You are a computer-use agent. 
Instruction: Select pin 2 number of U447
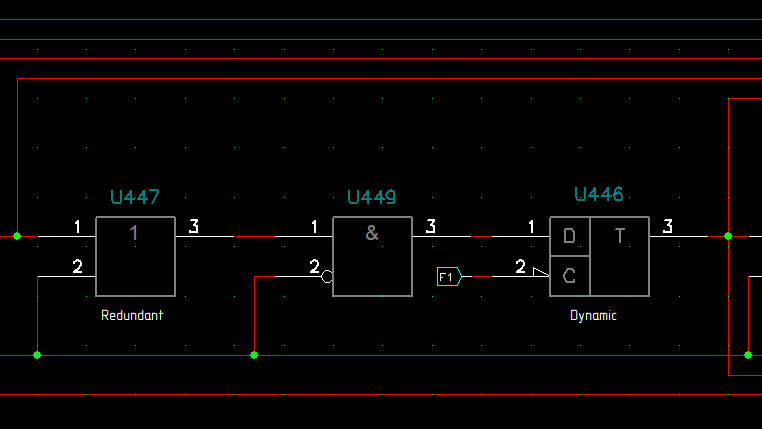77,266
